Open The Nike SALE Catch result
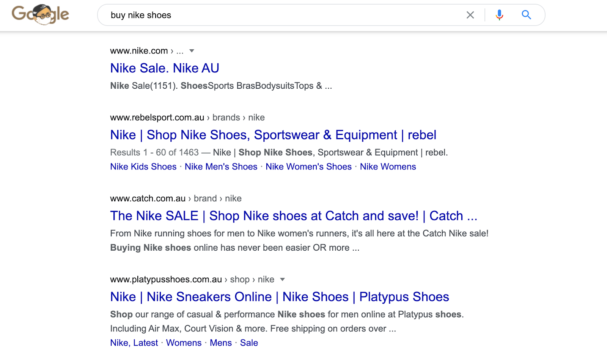The width and height of the screenshot is (607, 364). 293,216
